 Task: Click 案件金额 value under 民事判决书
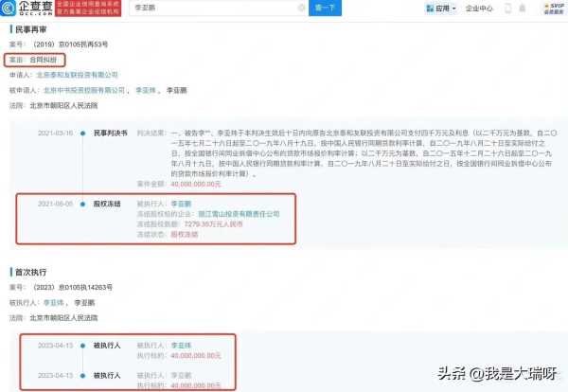[196, 184]
